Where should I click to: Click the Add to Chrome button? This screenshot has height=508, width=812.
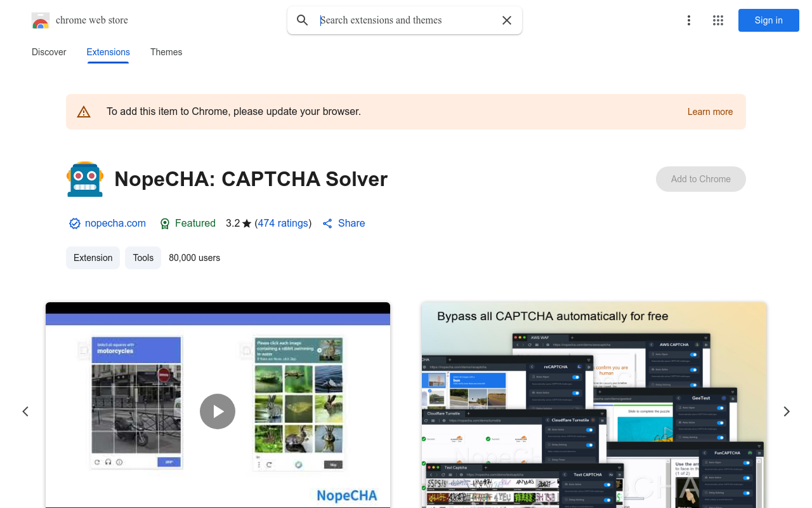pyautogui.click(x=701, y=179)
